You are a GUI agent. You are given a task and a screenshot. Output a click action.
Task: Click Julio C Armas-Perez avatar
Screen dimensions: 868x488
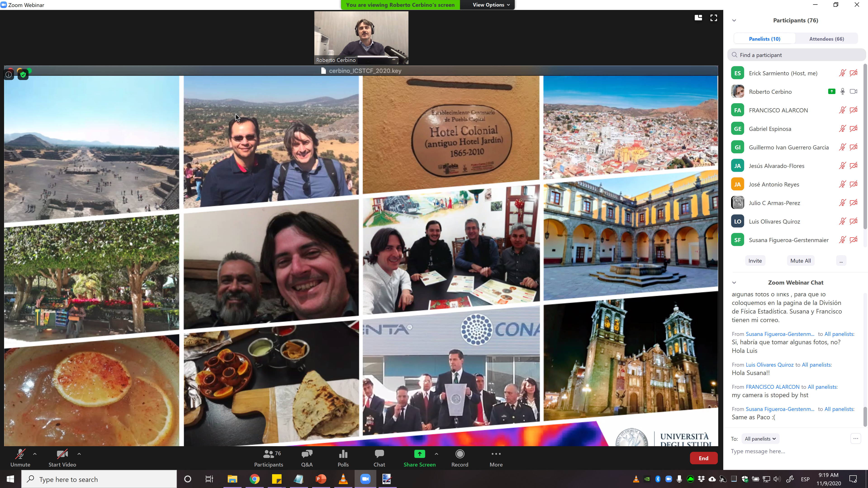point(737,203)
